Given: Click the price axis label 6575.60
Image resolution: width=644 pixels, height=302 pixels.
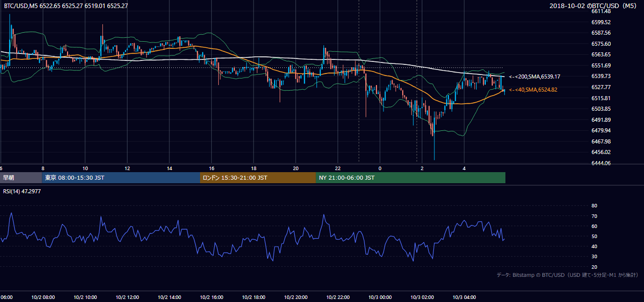Looking at the screenshot, I should (601, 44).
